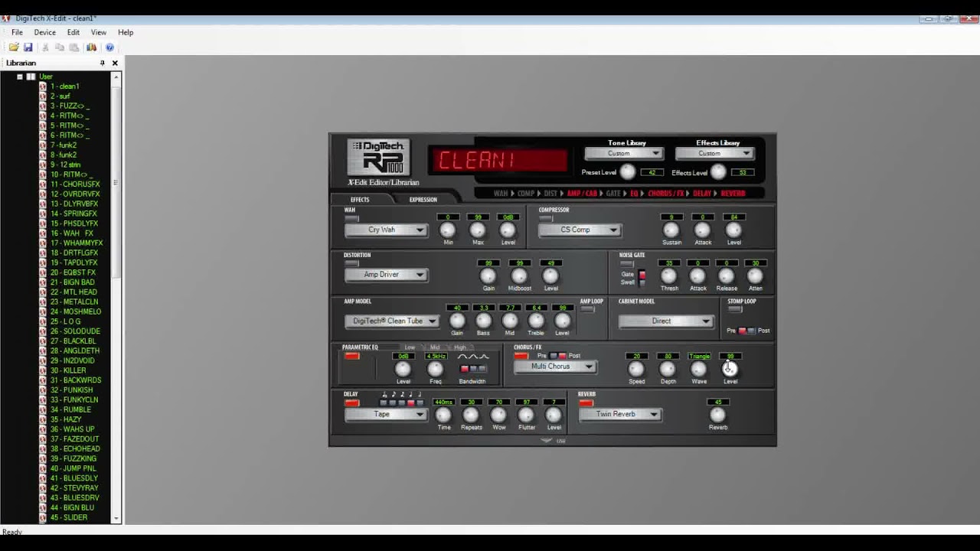
Task: Click the Cut scissors toolbar icon
Action: point(46,47)
